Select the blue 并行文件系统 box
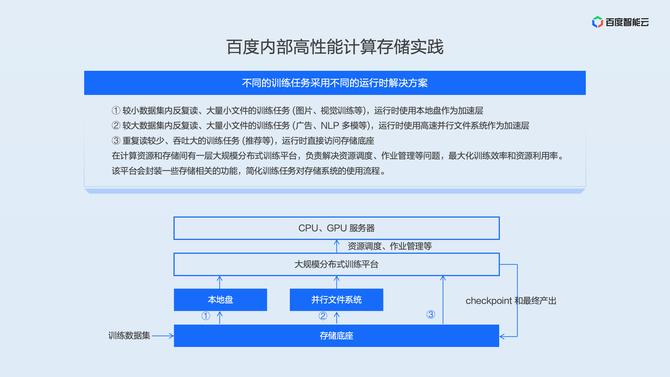The height and width of the screenshot is (377, 670). [x=336, y=300]
